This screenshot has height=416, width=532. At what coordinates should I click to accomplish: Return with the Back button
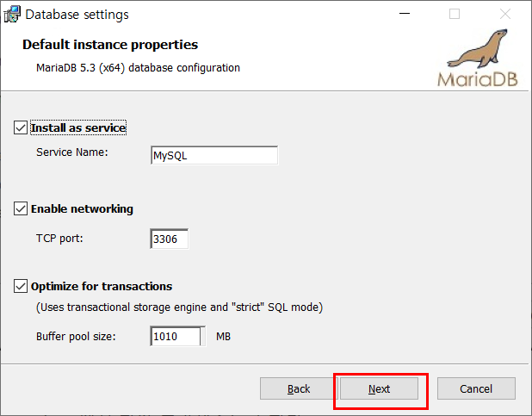[299, 388]
